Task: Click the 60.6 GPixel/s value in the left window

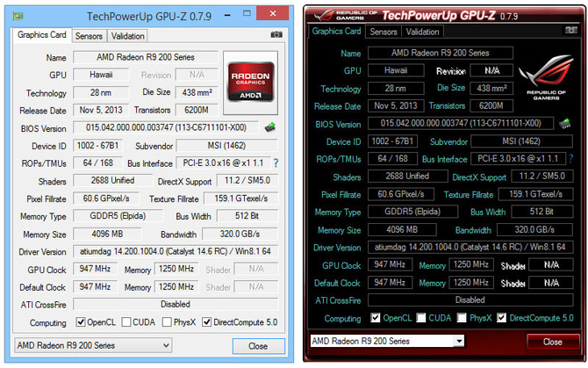Action: click(x=106, y=198)
